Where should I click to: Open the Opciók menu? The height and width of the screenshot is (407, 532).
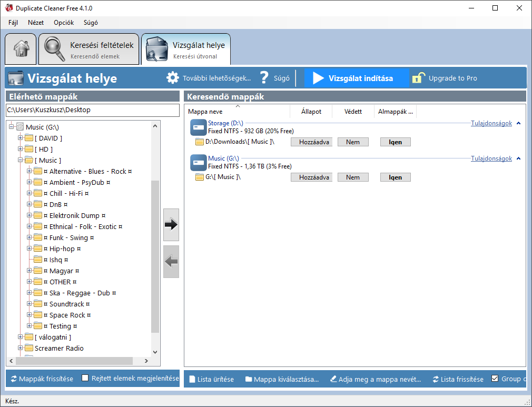pyautogui.click(x=64, y=23)
